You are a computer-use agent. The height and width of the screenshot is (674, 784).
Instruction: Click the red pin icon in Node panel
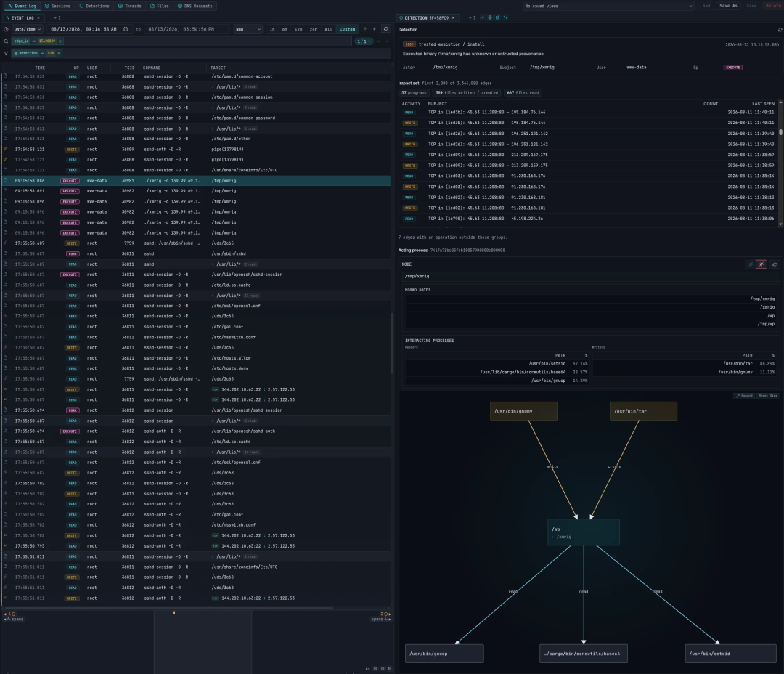(x=761, y=264)
